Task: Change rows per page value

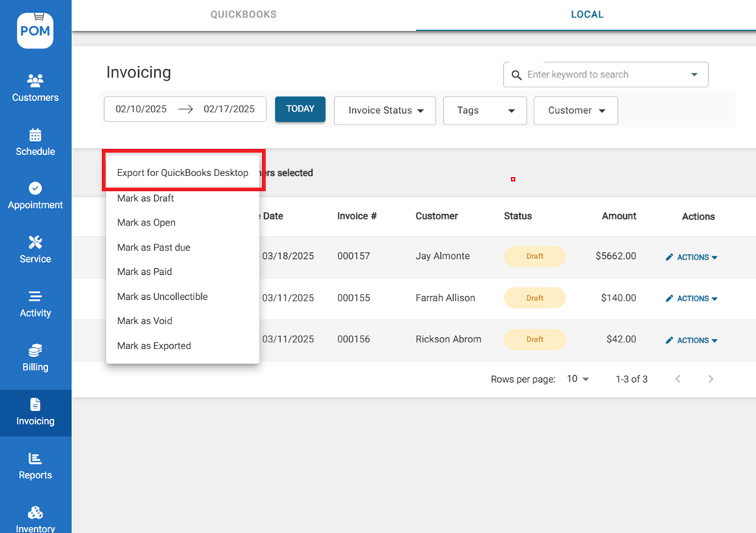Action: coord(578,379)
